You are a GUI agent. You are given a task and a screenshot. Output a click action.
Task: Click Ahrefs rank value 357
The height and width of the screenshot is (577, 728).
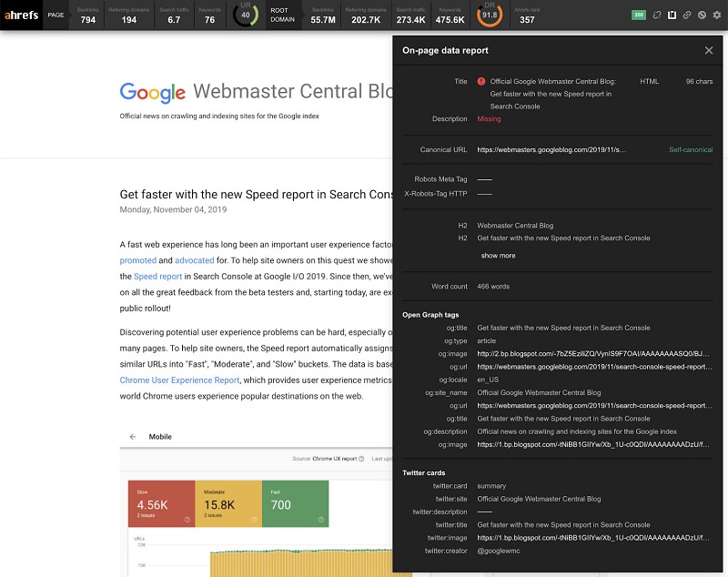point(527,20)
